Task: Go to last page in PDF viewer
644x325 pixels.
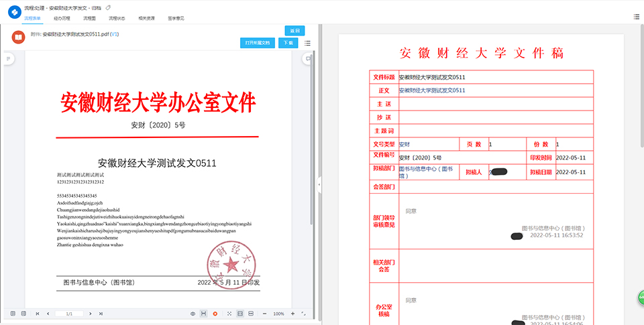Action: point(101,314)
